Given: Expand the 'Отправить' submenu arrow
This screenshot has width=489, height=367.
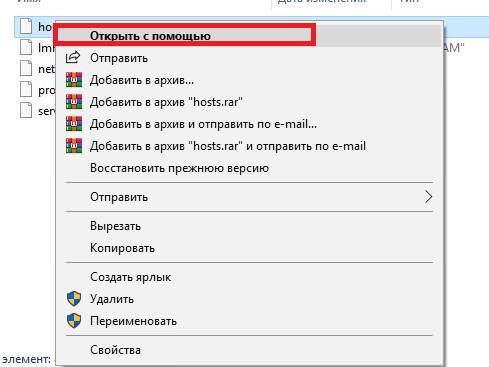Looking at the screenshot, I should click(x=428, y=197).
